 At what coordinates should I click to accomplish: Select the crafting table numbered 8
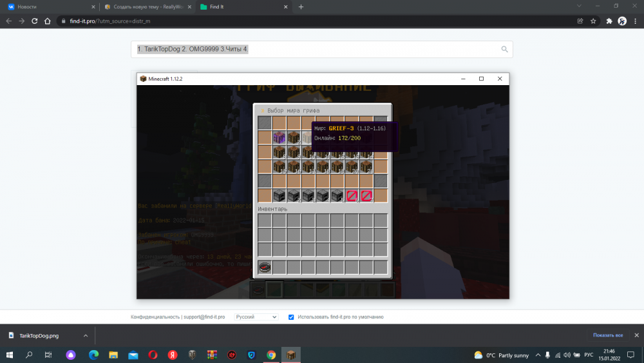pos(279,152)
